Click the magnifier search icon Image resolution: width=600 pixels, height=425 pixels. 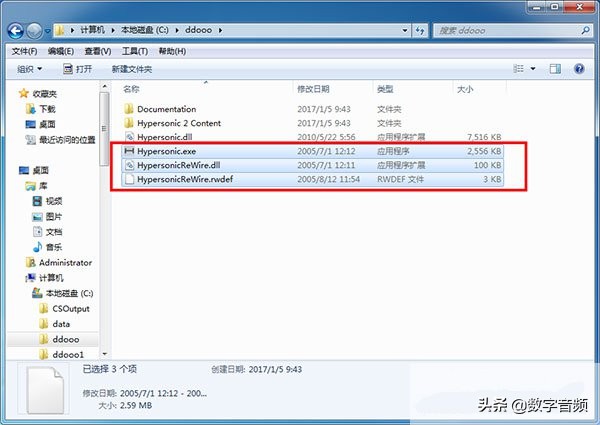[585, 30]
